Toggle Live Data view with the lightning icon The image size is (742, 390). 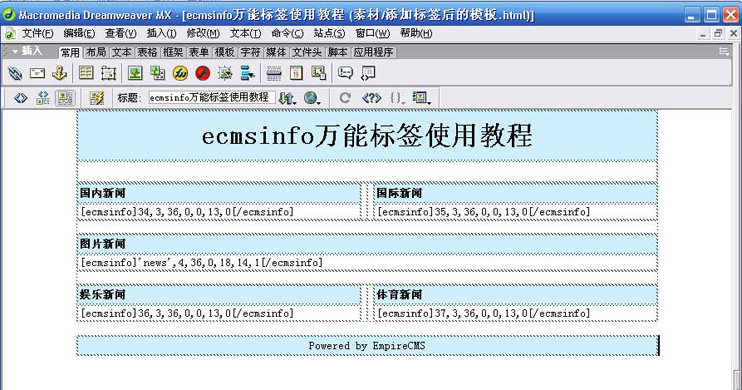tap(97, 98)
